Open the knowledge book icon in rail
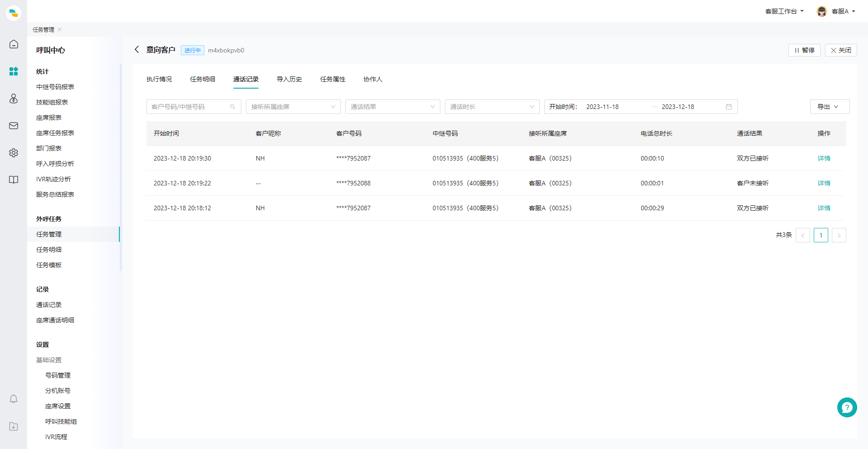The height and width of the screenshot is (449, 868). click(14, 180)
